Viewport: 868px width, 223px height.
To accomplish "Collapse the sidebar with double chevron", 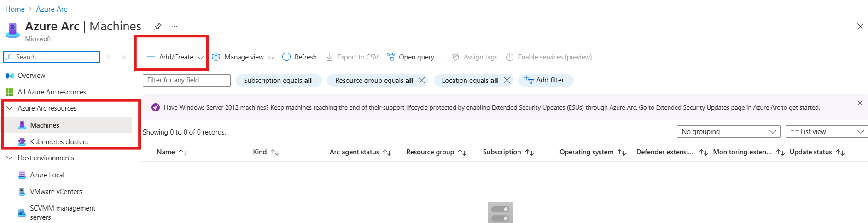I will pyautogui.click(x=124, y=57).
